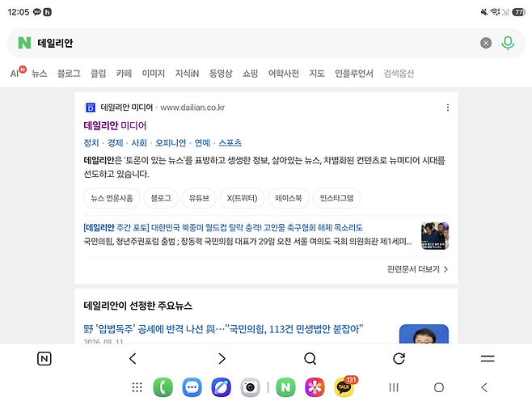This screenshot has height=401, width=532.
Task: Tap the 블로그 chip button
Action: click(x=161, y=198)
